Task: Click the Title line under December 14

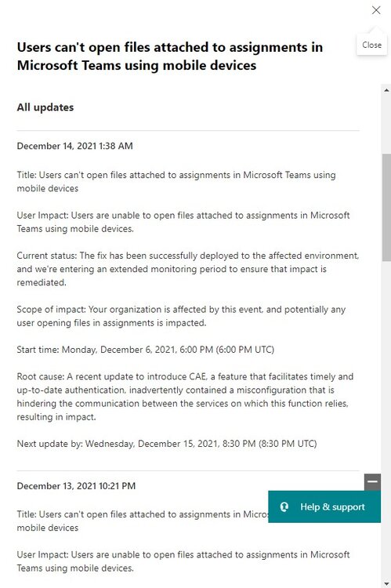Action: point(176,182)
